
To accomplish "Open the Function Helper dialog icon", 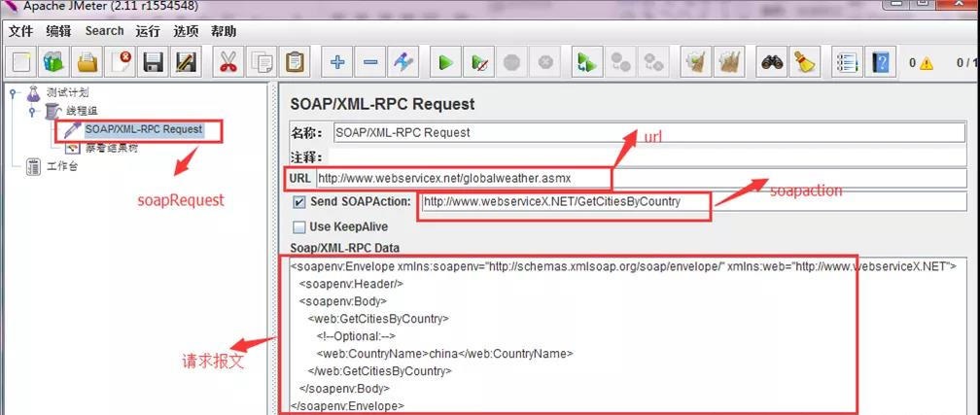I will 848,62.
